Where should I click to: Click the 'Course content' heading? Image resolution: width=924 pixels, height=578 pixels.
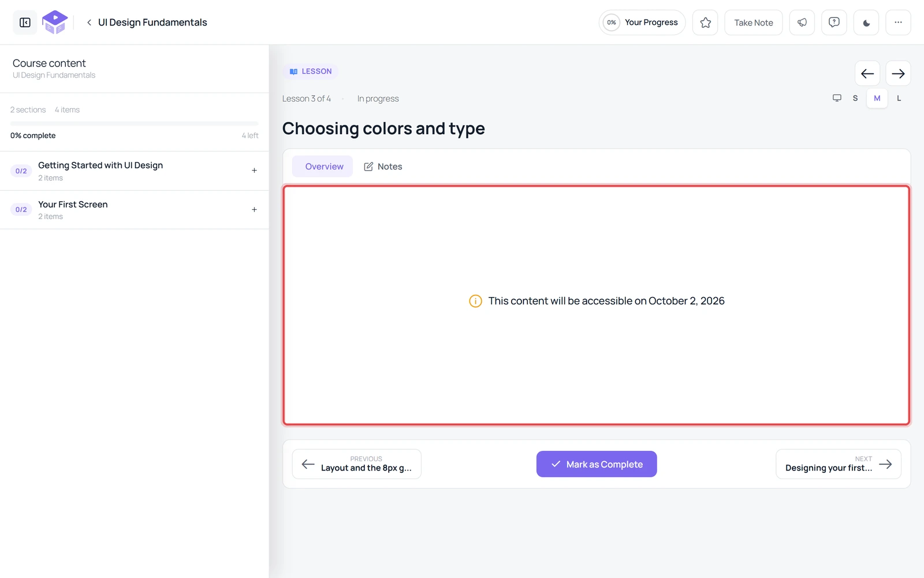pyautogui.click(x=49, y=63)
